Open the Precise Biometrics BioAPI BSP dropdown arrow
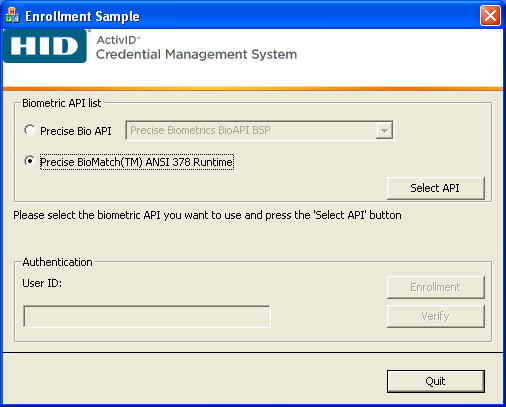 [384, 130]
